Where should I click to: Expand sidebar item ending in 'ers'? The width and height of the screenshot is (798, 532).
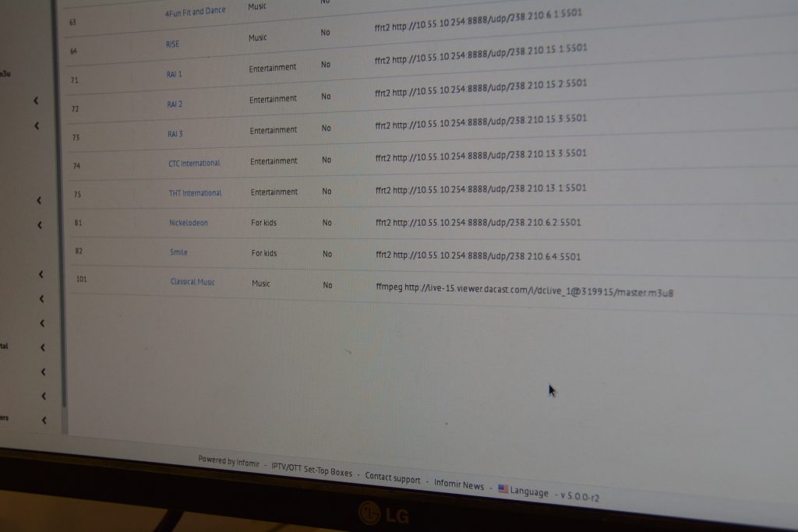pos(44,421)
